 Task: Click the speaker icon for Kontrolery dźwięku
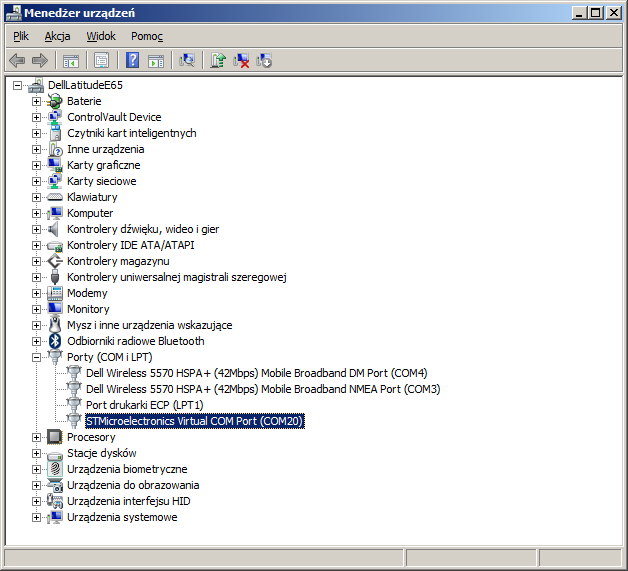pyautogui.click(x=54, y=229)
